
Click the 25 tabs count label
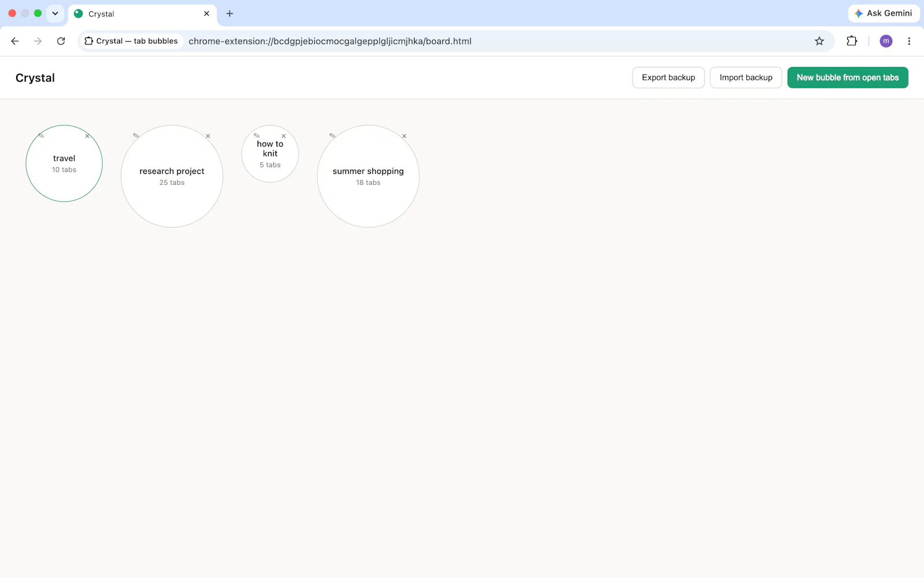pyautogui.click(x=172, y=183)
